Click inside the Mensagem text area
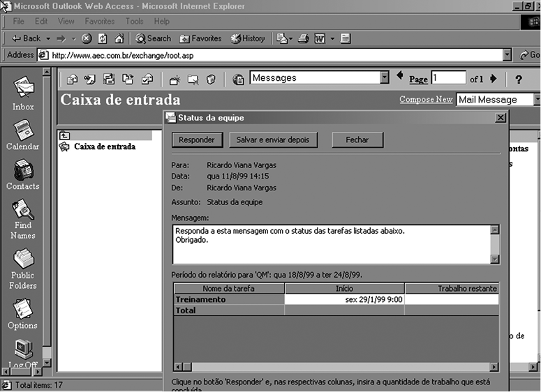The width and height of the screenshot is (541, 392). 332,244
